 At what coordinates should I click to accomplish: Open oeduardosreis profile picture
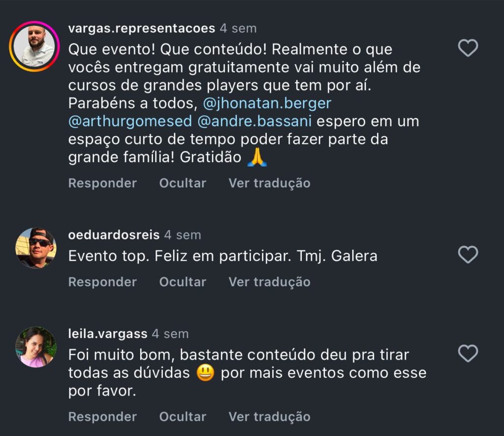(x=35, y=248)
